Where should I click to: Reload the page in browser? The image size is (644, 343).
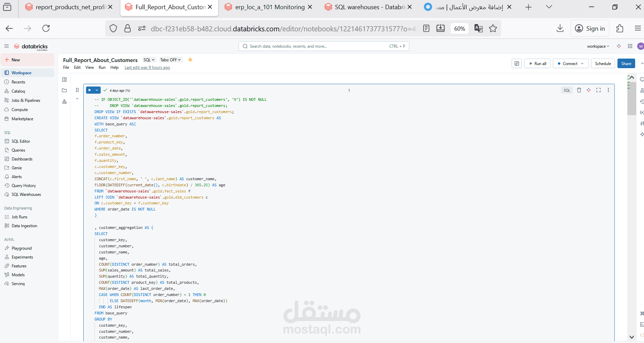(46, 28)
